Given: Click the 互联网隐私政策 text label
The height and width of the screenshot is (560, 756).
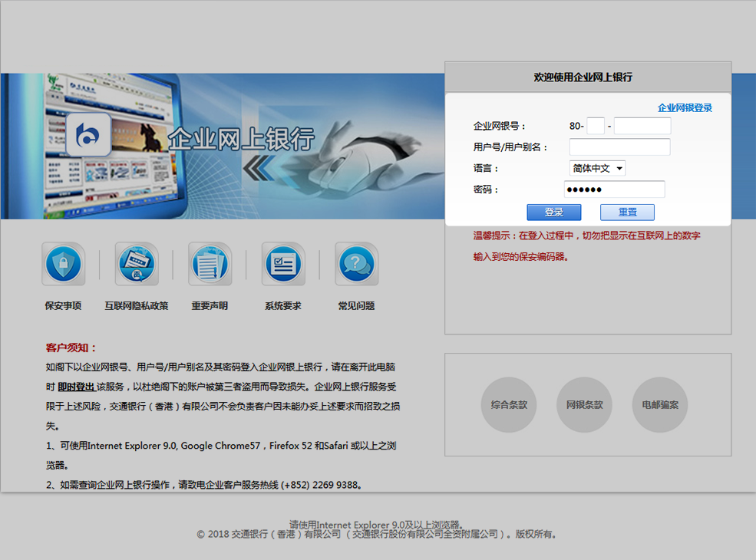Looking at the screenshot, I should 137,306.
